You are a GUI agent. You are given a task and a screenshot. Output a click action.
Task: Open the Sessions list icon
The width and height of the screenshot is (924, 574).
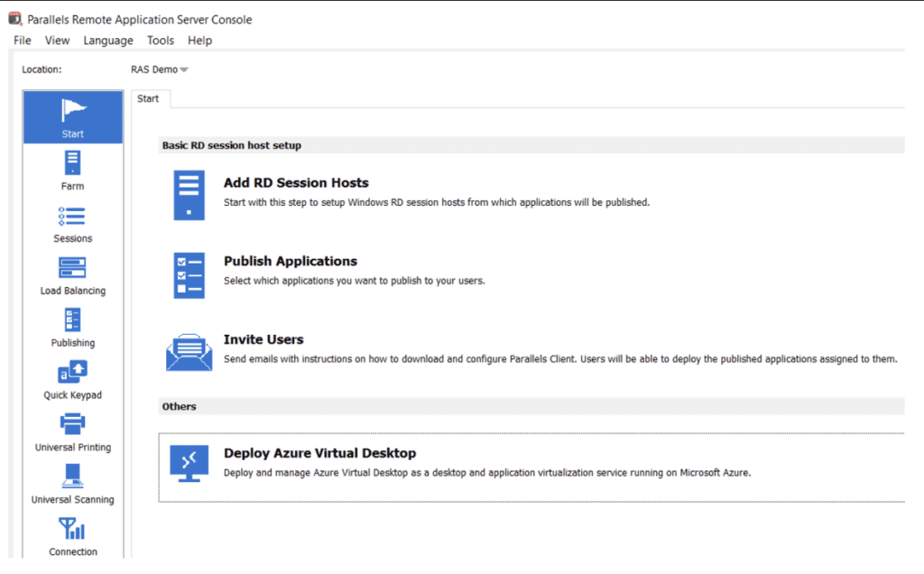[72, 217]
